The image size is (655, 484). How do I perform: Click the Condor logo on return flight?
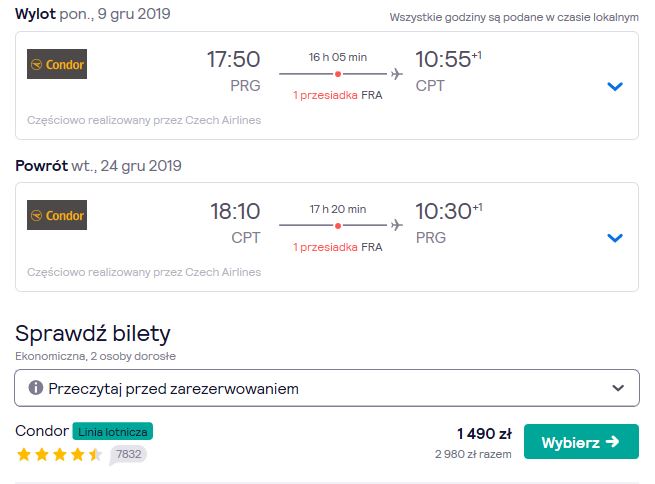click(x=57, y=215)
